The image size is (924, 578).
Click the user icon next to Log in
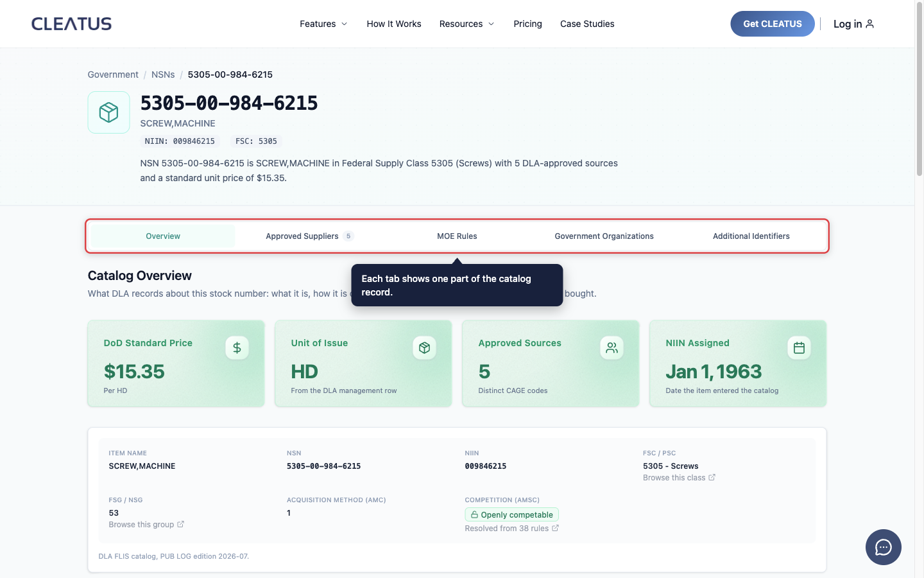pos(869,24)
